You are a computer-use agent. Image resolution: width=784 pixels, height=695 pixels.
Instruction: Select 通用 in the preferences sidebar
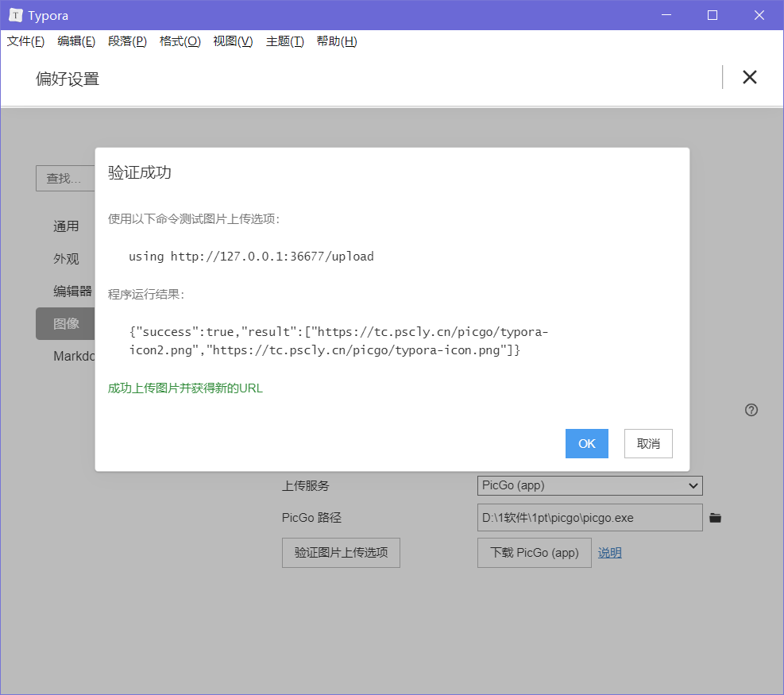[65, 226]
